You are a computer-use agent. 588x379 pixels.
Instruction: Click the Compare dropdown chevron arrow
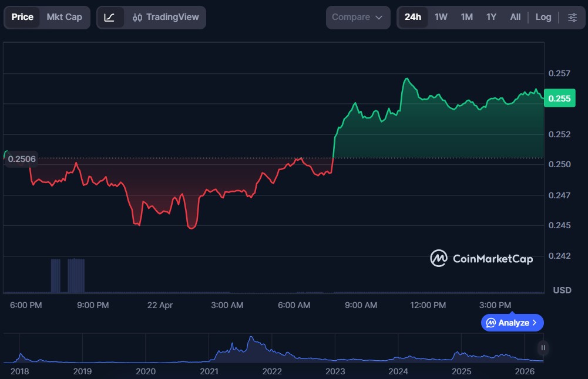tap(379, 18)
